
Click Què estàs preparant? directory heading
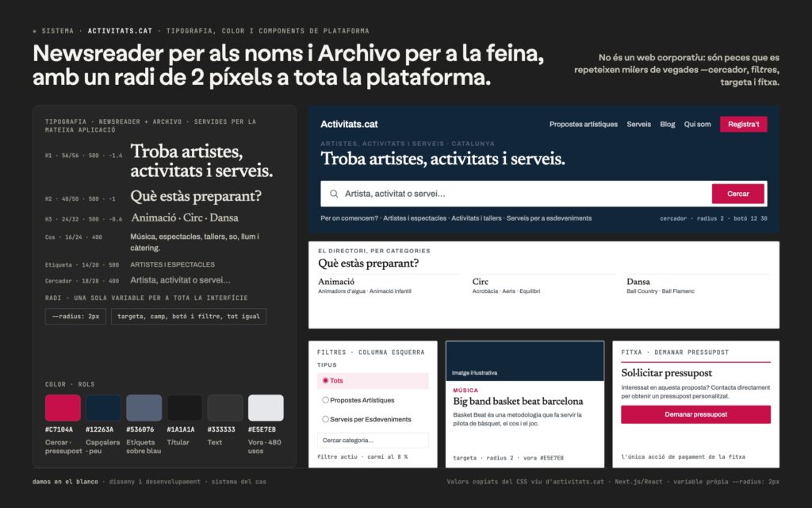pos(368,264)
